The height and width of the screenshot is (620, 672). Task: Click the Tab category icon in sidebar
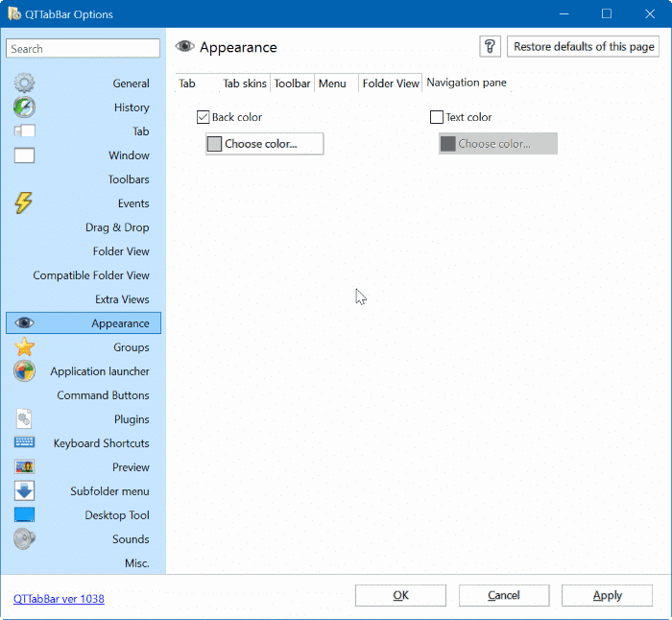pos(24,131)
